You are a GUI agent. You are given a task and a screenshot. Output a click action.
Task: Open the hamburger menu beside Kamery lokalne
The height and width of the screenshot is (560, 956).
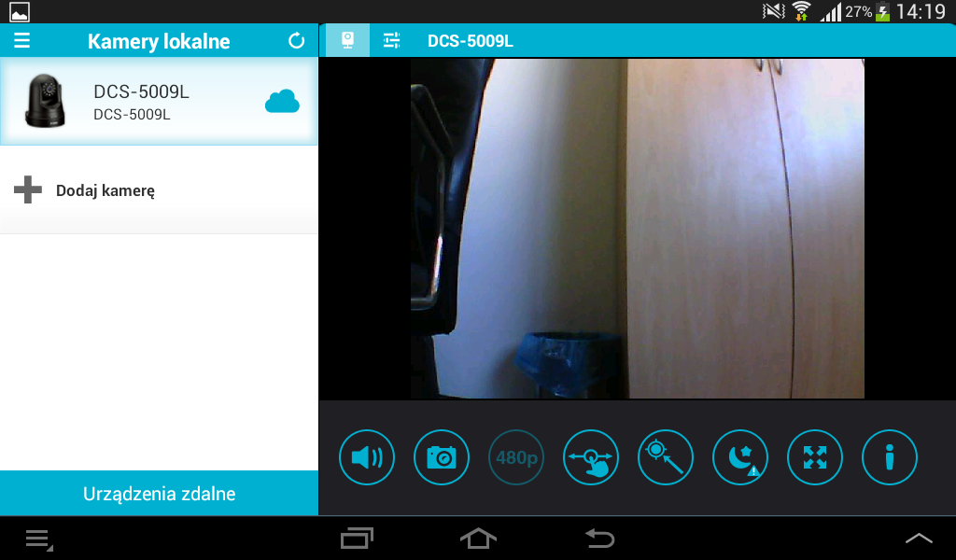click(22, 41)
